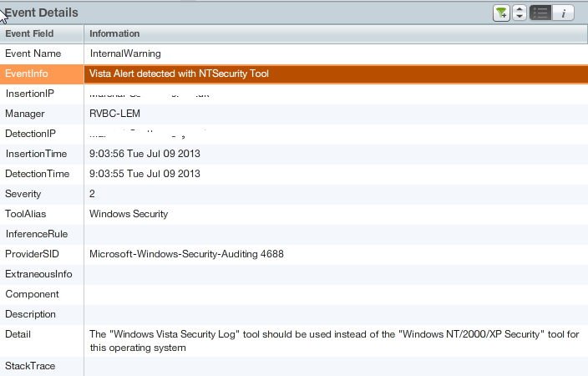588x376 pixels.
Task: Click the Severity row value 2
Action: pos(92,194)
